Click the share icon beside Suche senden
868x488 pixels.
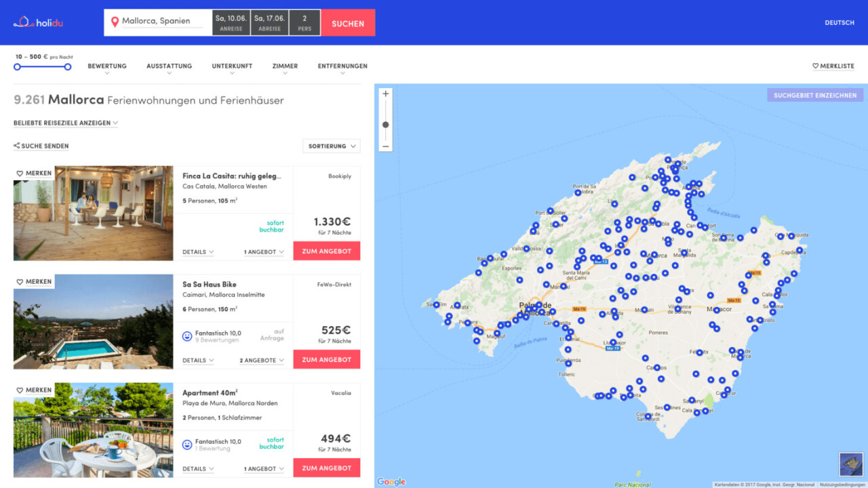click(x=17, y=146)
